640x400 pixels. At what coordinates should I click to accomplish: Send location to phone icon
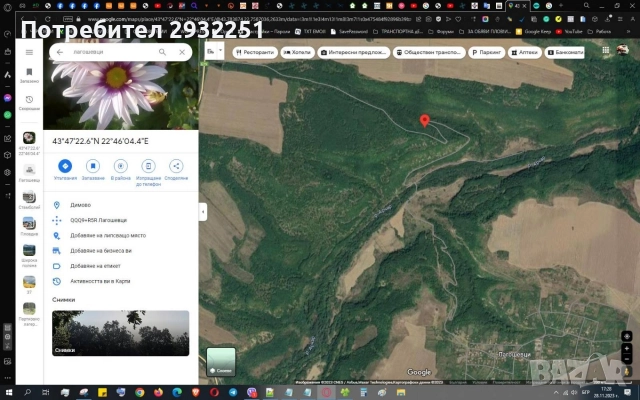(x=148, y=166)
